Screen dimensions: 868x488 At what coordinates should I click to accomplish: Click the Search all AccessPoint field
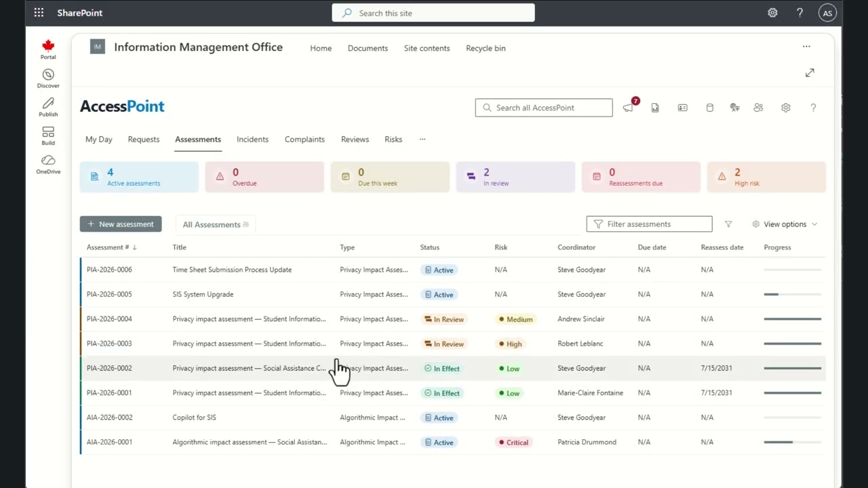coord(544,108)
